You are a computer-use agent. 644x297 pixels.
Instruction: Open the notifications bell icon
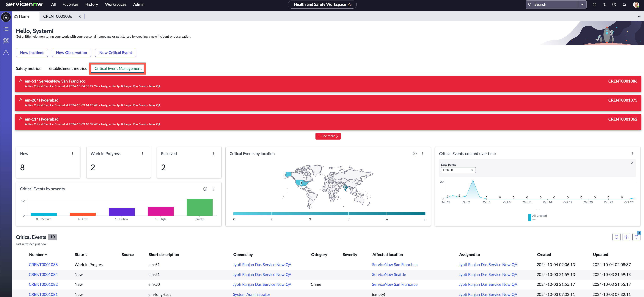[624, 4]
